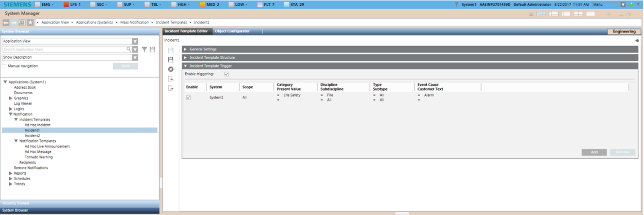Switch to the Object Configurator tab

tap(232, 31)
